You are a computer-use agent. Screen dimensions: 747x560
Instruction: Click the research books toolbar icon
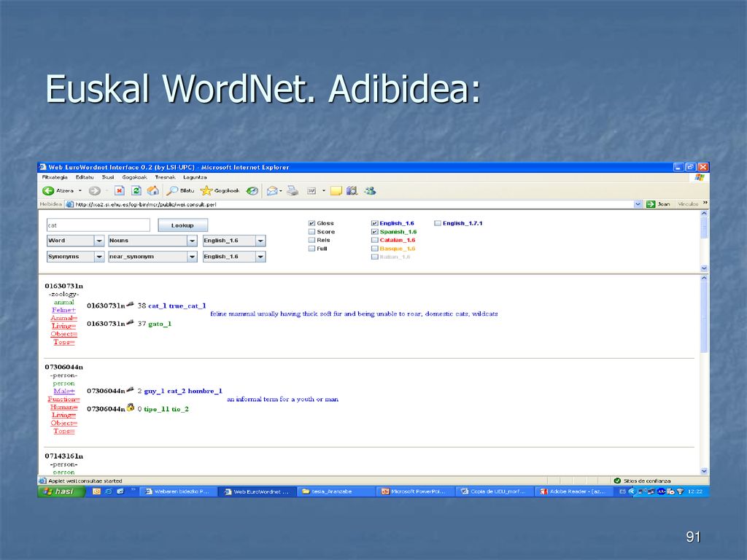click(352, 191)
